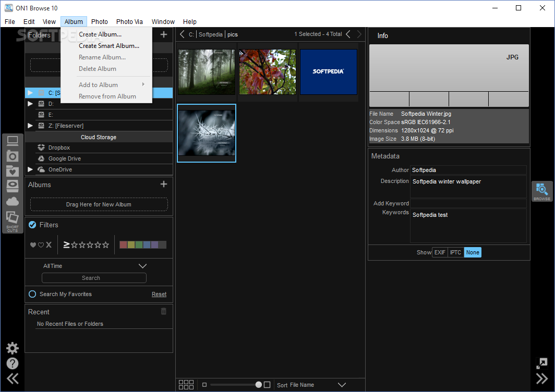Go to next image arrow
This screenshot has width=555, height=392.
point(359,34)
